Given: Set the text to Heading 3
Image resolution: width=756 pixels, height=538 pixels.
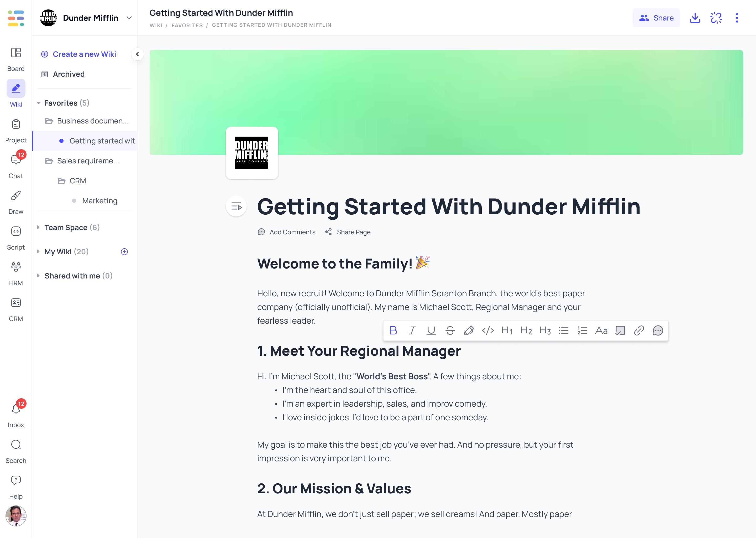Looking at the screenshot, I should [545, 330].
